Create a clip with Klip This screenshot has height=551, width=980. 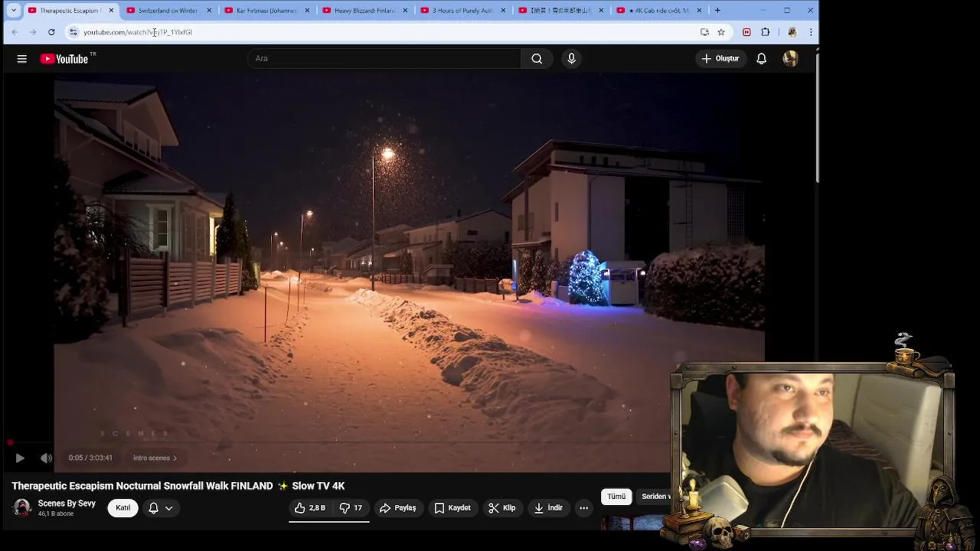pos(502,508)
